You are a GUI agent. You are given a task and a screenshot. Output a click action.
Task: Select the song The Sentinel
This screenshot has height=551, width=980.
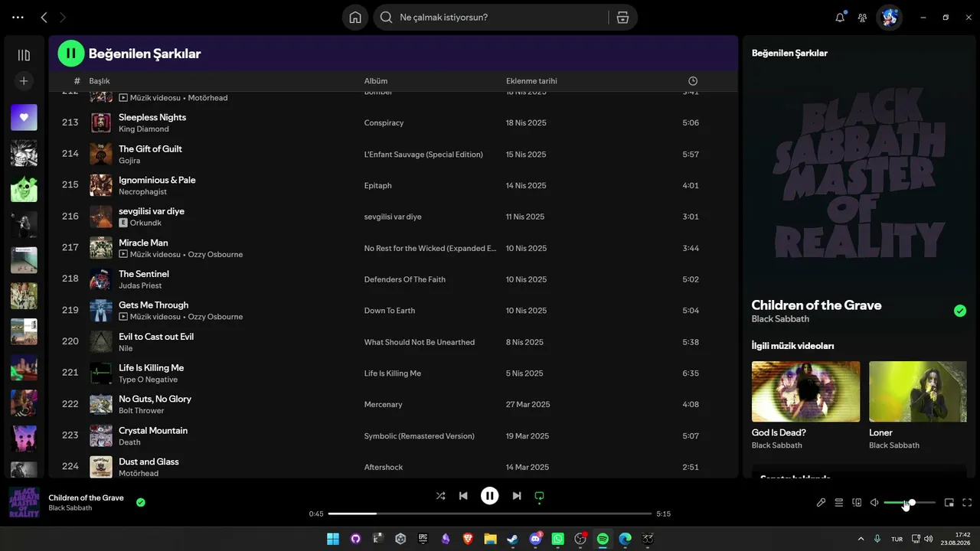(144, 274)
